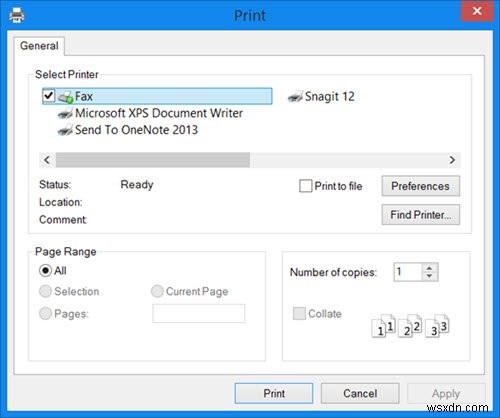This screenshot has width=500, height=418.
Task: Click the Fax printer icon
Action: click(x=65, y=97)
